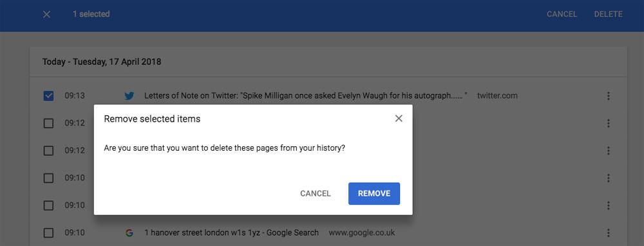Open the three-dot menu for the twitter.com entry
644x246 pixels.
609,96
